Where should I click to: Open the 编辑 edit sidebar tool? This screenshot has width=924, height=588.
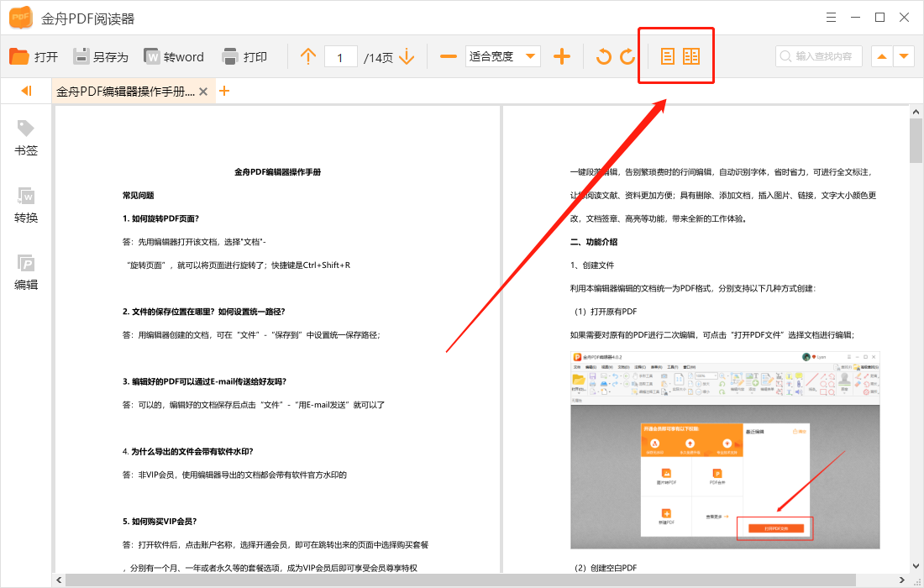click(26, 273)
